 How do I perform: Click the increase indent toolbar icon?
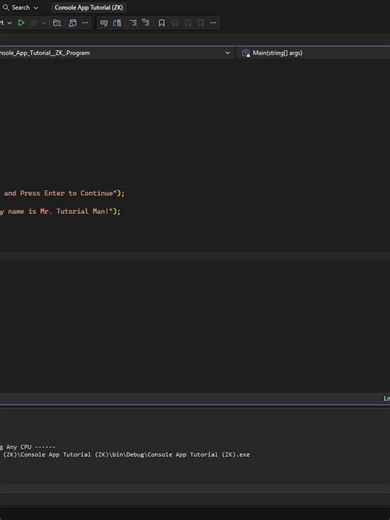pyautogui.click(x=146, y=23)
